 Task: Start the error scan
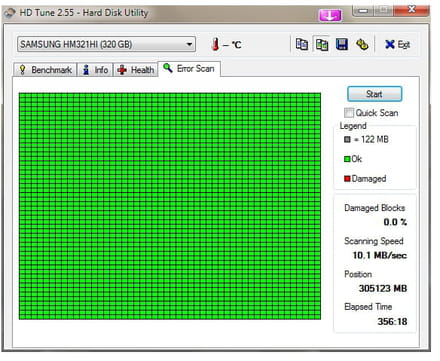click(x=374, y=94)
